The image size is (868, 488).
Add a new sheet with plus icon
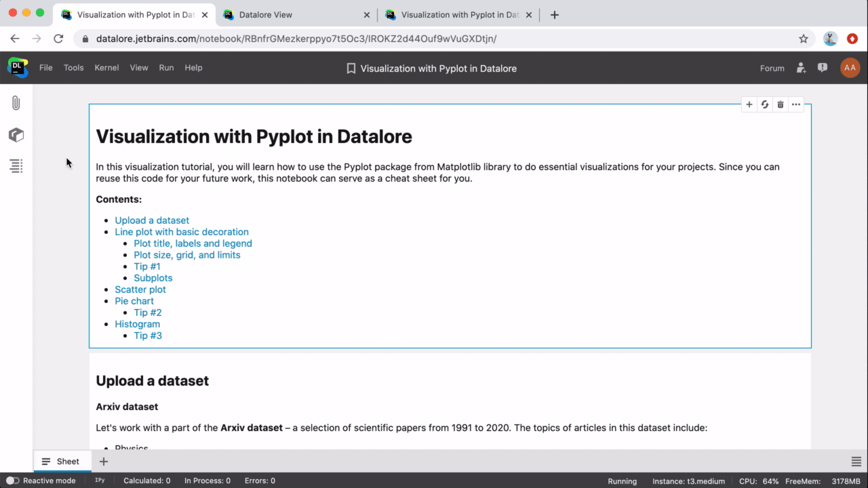coord(104,462)
